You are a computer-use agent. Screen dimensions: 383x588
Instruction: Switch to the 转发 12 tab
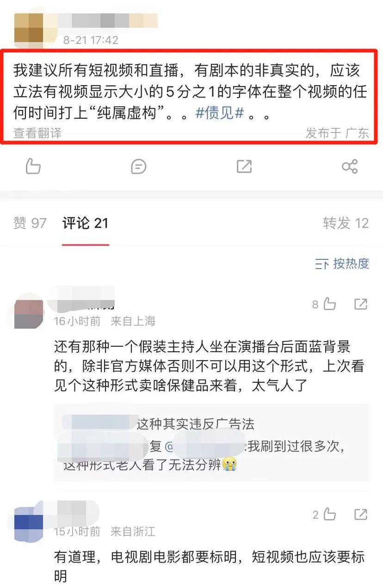point(346,223)
